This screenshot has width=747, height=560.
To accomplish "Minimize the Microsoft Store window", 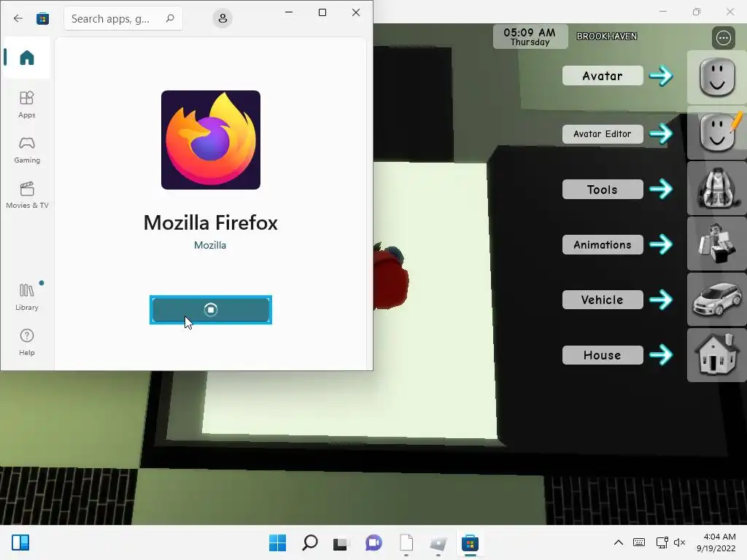I will [x=289, y=12].
